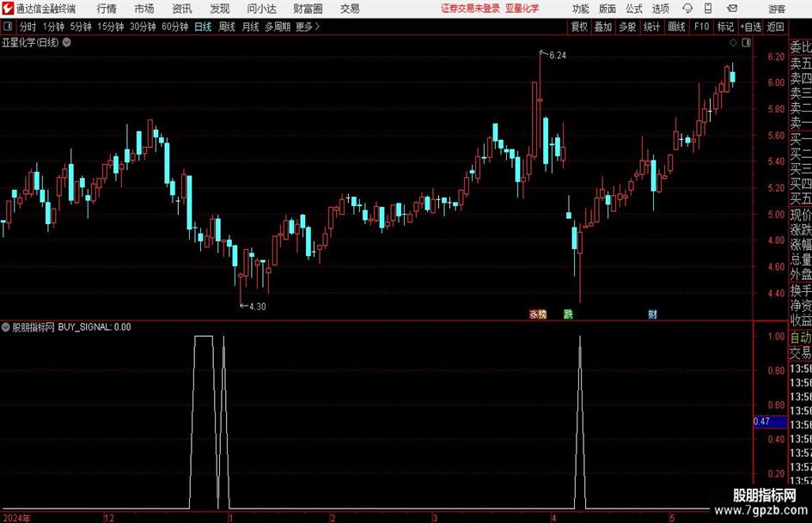Open the mail envelope icon

click(732, 9)
